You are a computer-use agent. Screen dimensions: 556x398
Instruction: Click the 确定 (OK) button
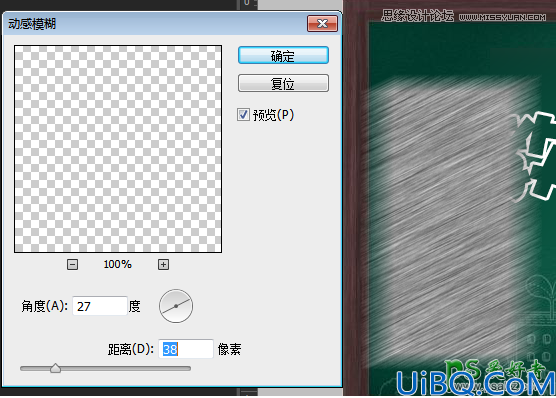(283, 55)
